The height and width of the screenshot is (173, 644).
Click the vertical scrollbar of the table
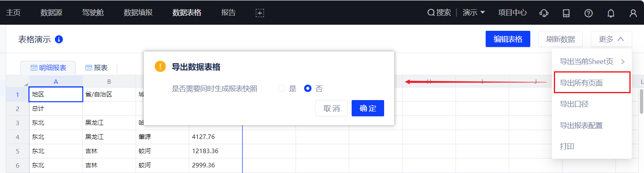coord(642,101)
